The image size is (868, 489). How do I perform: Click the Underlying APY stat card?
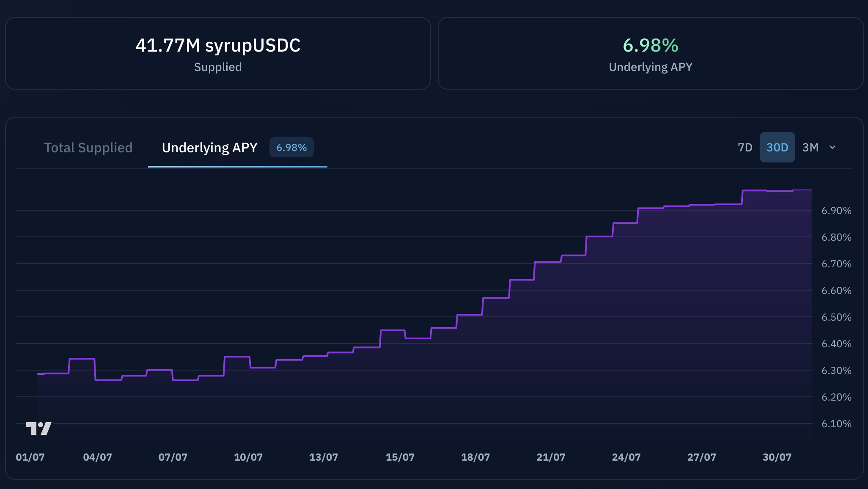(x=652, y=53)
